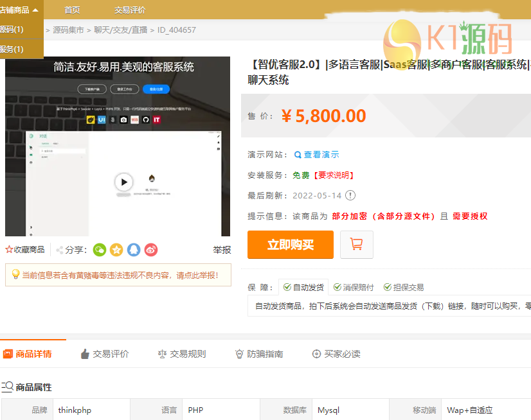Click the star icon to favorite product

pyautogui.click(x=9, y=250)
